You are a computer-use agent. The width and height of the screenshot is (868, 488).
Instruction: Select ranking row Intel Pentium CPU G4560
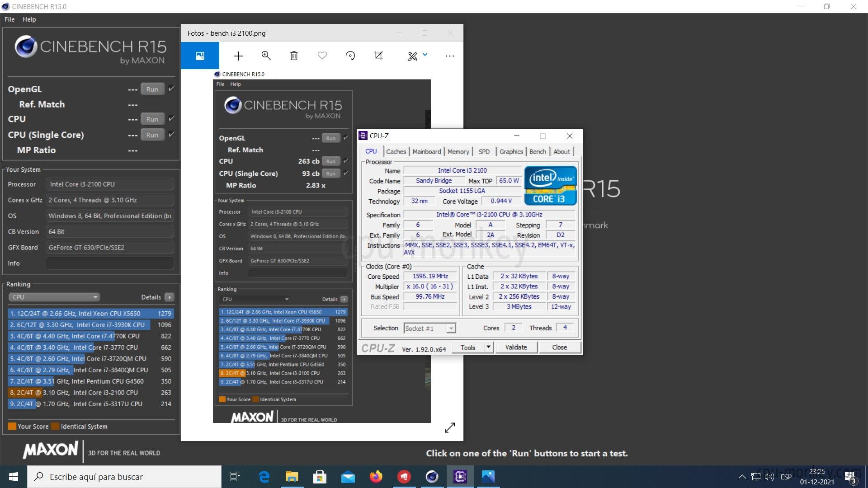(91, 381)
